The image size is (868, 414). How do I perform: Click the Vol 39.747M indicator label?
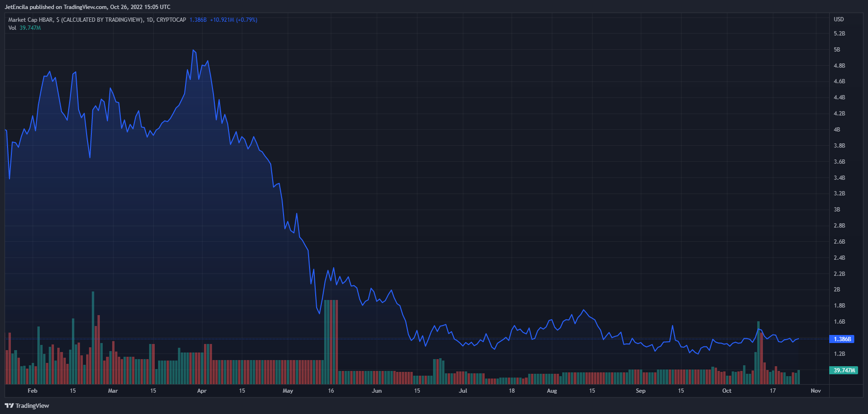click(x=25, y=28)
